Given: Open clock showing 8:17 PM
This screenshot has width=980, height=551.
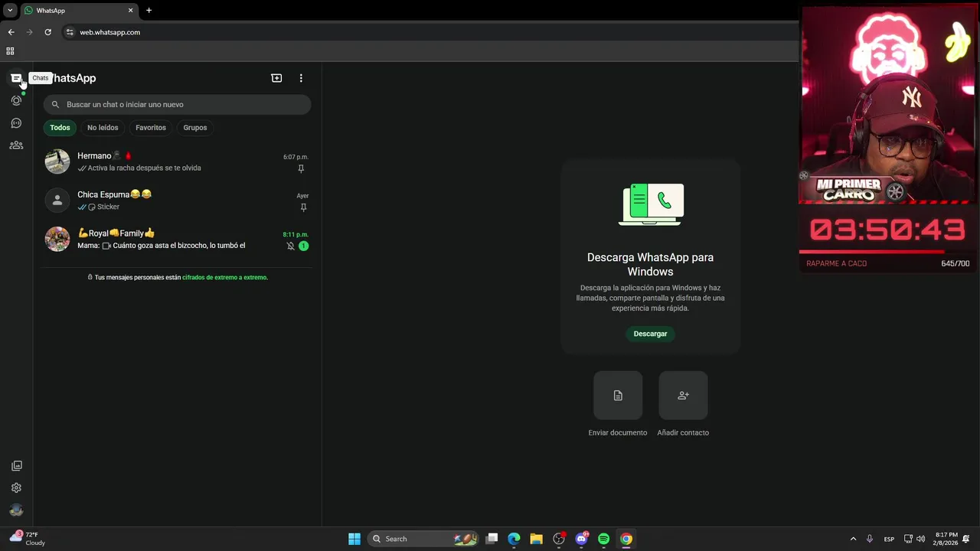Looking at the screenshot, I should tap(946, 539).
